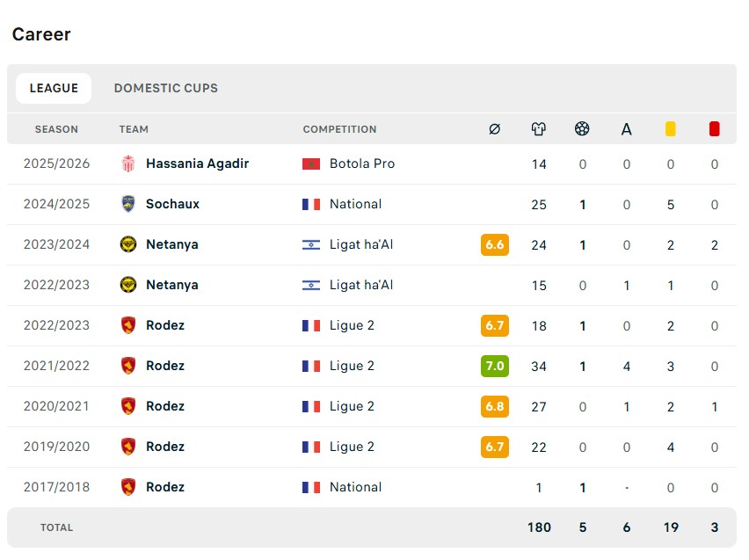The height and width of the screenshot is (560, 749).
Task: Select the 2017/2018 Rodez National row
Action: click(372, 487)
